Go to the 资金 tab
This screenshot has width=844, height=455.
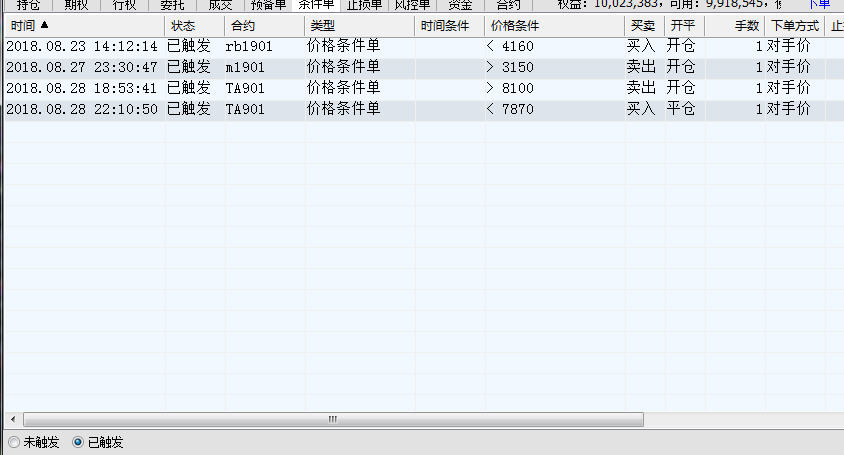click(x=459, y=5)
